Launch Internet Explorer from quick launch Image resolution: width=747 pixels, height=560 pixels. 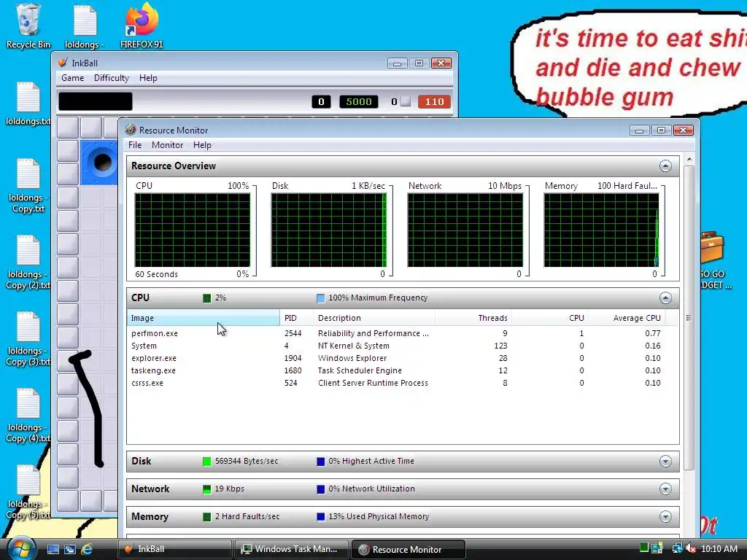pyautogui.click(x=87, y=549)
